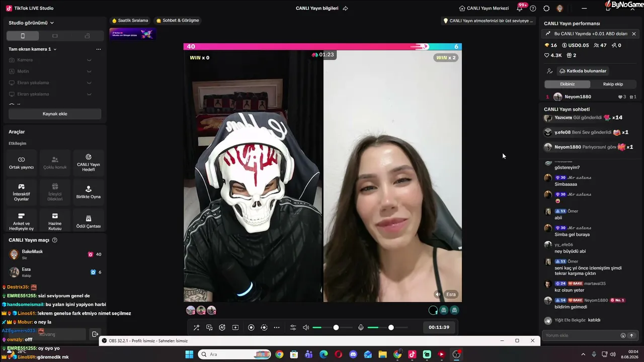Toggle visibility of the Kamera source
The image size is (644, 362).
(89, 60)
